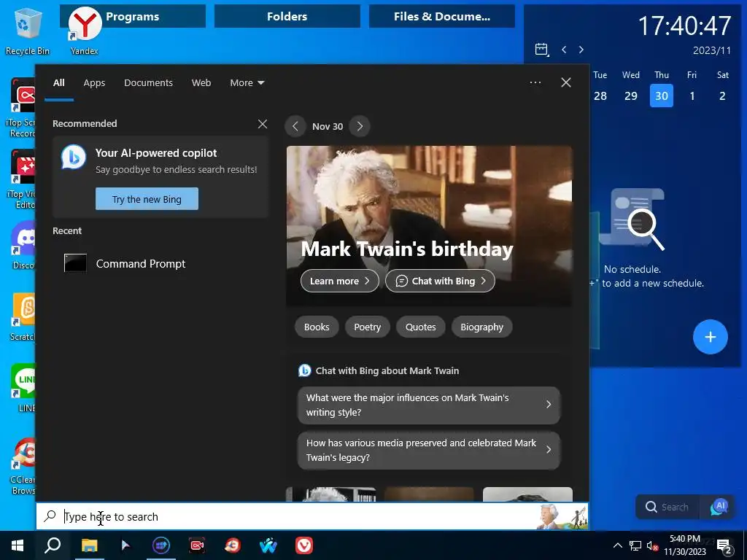
Task: Open the Programs fence header
Action: (133, 16)
